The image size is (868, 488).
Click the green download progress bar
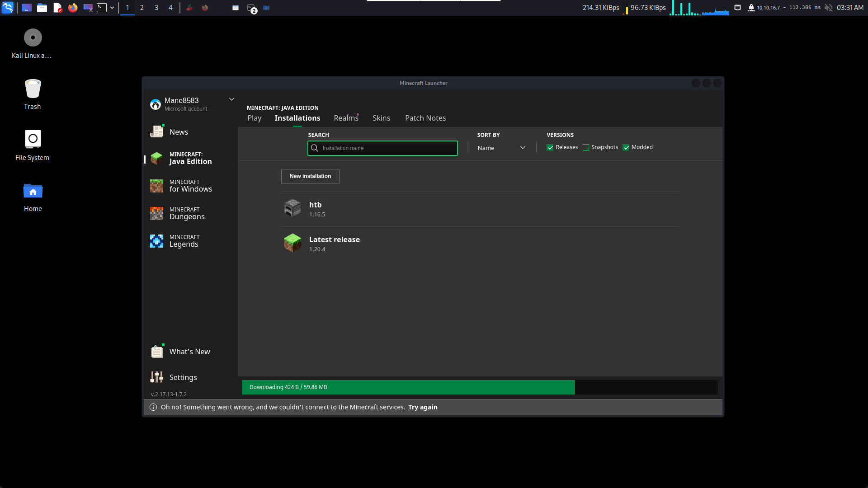(409, 387)
